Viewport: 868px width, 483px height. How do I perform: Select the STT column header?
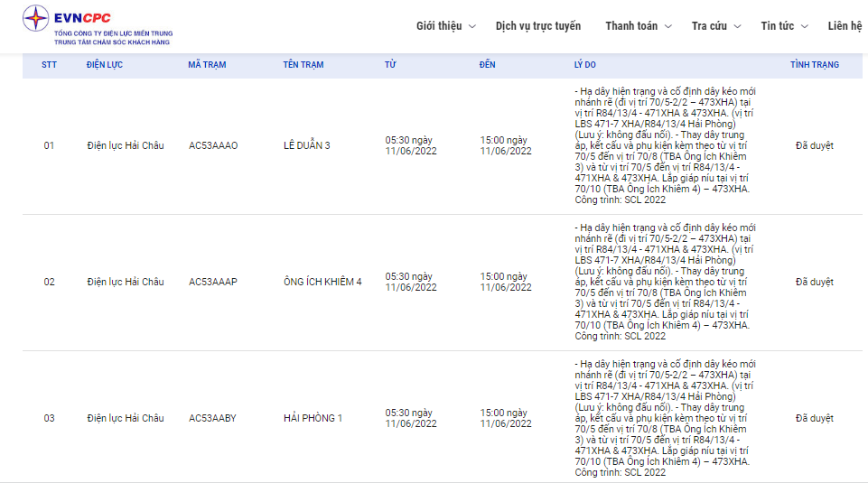pyautogui.click(x=50, y=65)
